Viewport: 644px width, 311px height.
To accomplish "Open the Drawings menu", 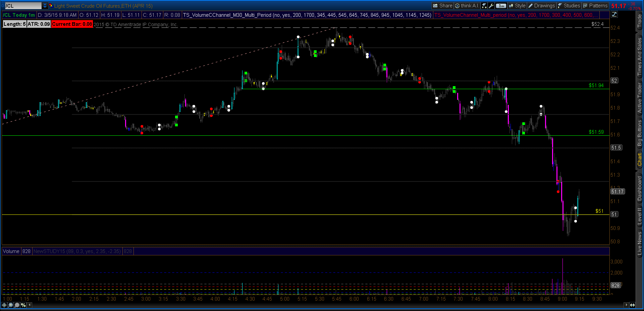I will point(542,6).
